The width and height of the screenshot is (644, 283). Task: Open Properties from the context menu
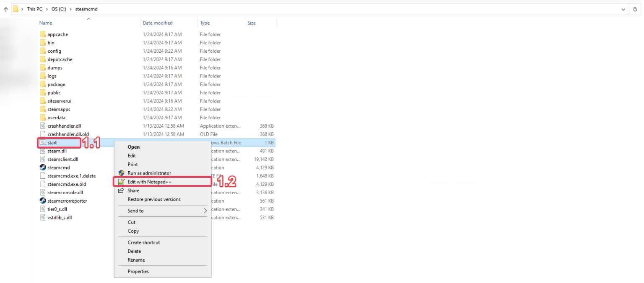pos(138,271)
